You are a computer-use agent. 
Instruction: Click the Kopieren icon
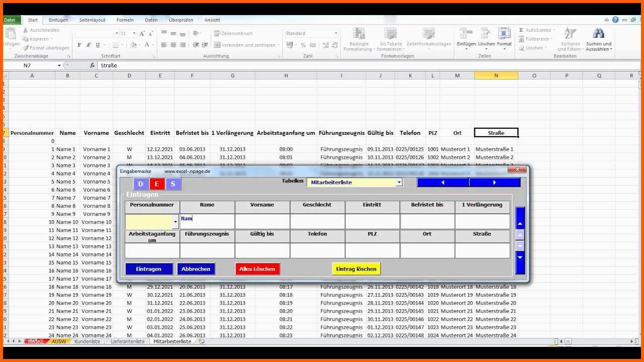pyautogui.click(x=26, y=39)
